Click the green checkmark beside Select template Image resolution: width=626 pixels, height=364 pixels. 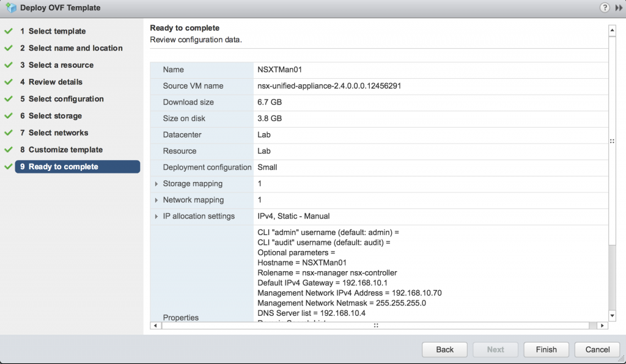coord(9,31)
